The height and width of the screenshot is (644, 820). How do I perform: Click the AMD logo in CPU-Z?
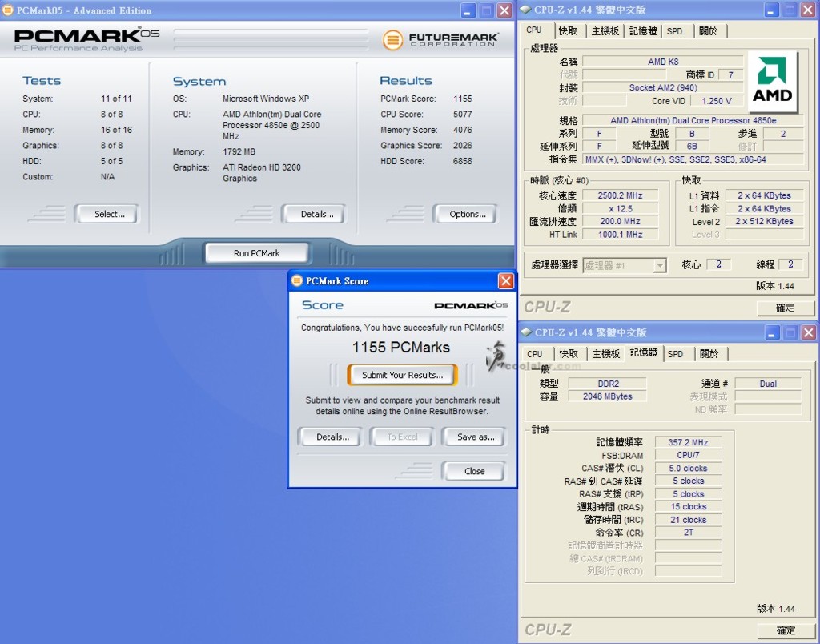(x=773, y=81)
